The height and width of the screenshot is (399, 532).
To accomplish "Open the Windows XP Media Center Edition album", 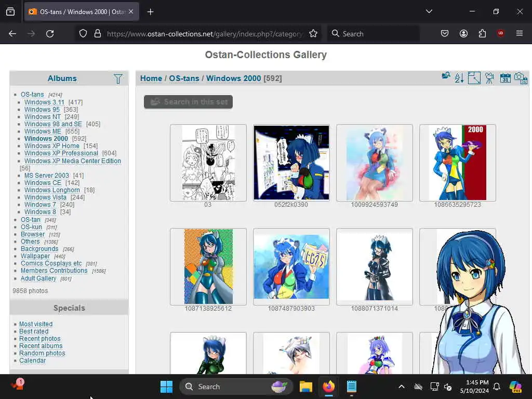I will (72, 161).
